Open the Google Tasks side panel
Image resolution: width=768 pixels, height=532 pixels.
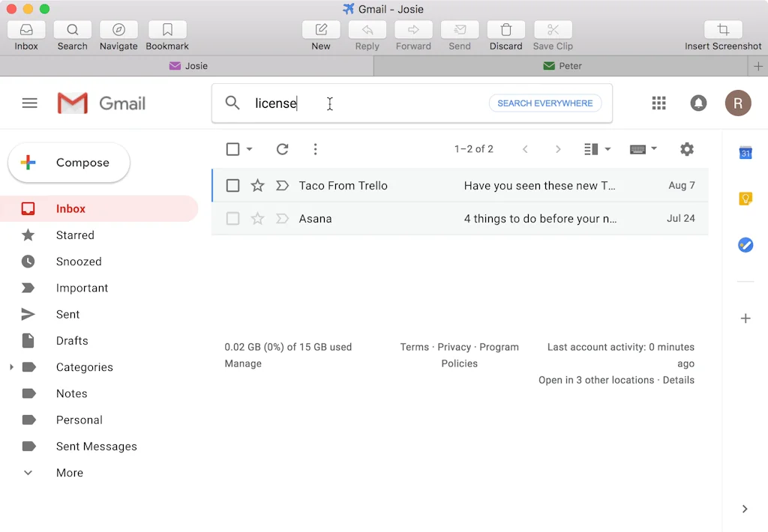tap(745, 244)
